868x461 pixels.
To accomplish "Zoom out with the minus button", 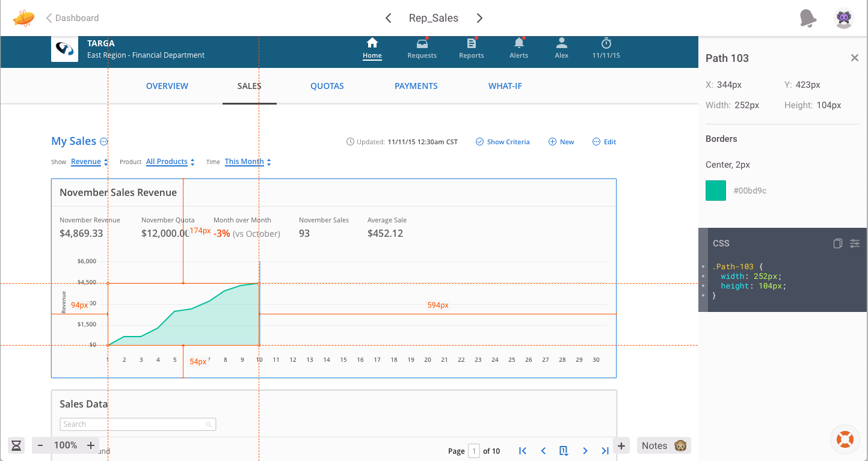I will click(x=40, y=445).
